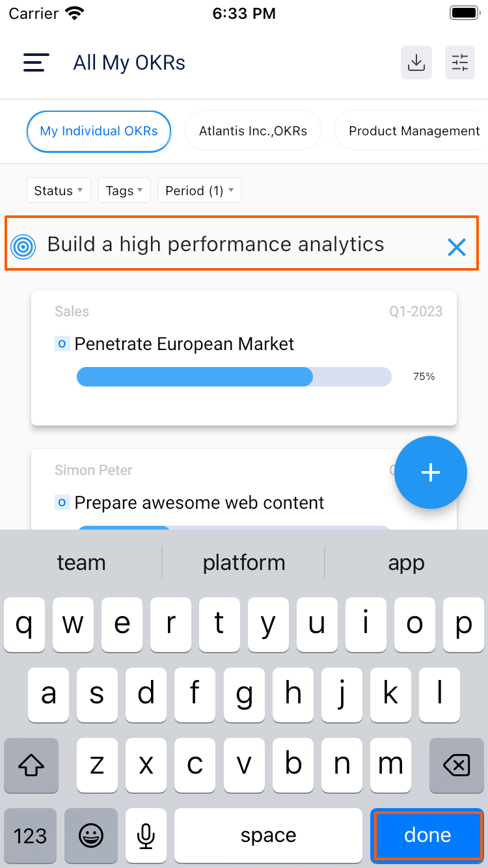Open the Tags filter dropdown

coord(124,190)
